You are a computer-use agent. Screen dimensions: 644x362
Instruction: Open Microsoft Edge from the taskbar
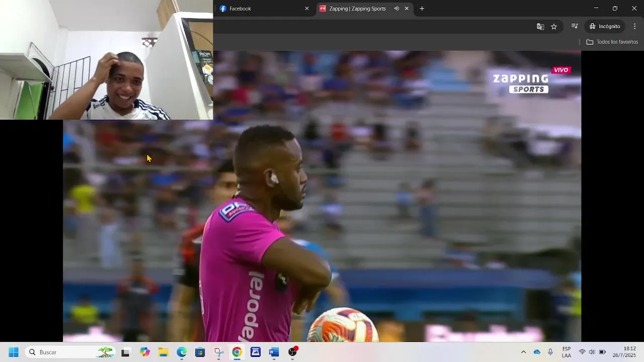click(182, 352)
